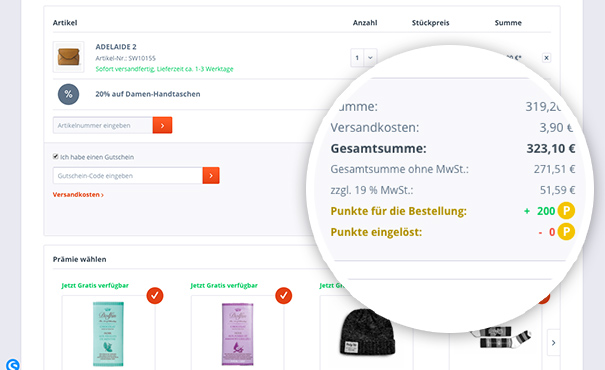Click the yellow P coin beside redeemed points
605x370 pixels.
[566, 232]
